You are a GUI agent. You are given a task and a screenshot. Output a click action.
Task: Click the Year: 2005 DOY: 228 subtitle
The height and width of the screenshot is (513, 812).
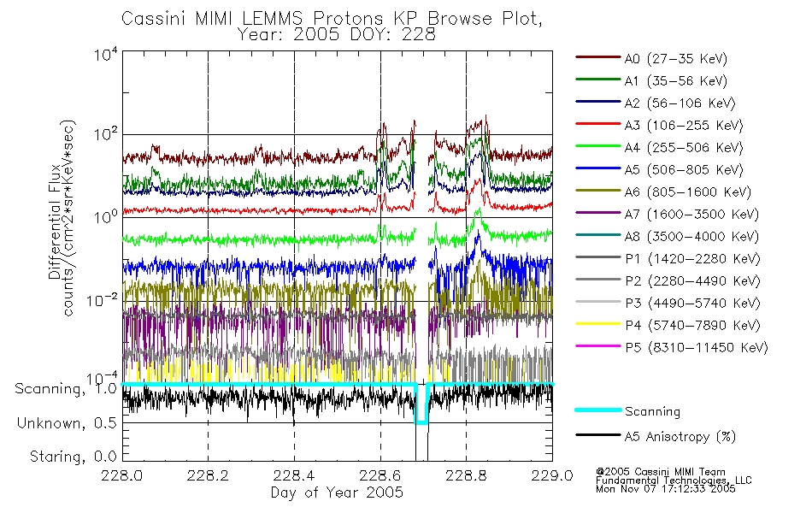coord(336,35)
